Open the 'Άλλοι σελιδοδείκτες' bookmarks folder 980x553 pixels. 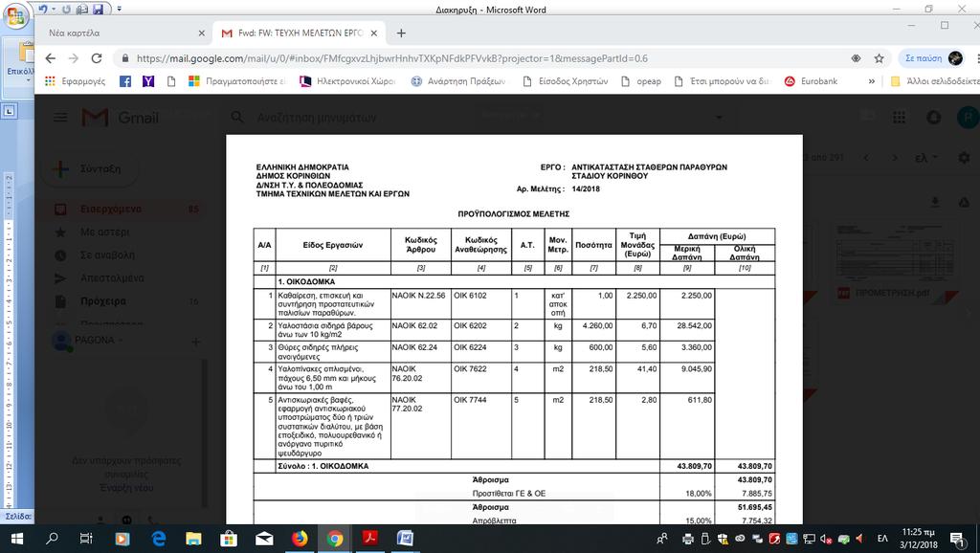(x=935, y=81)
